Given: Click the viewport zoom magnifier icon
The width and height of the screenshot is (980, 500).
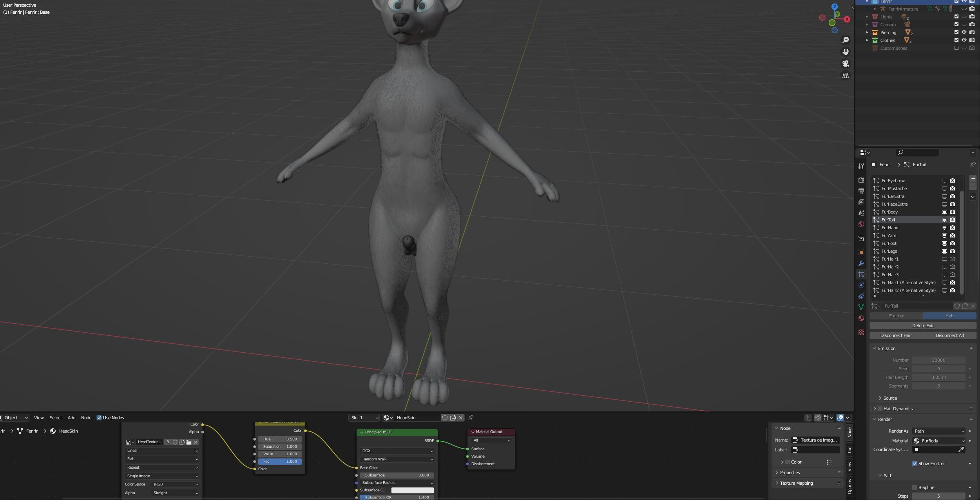Looking at the screenshot, I should tap(846, 40).
